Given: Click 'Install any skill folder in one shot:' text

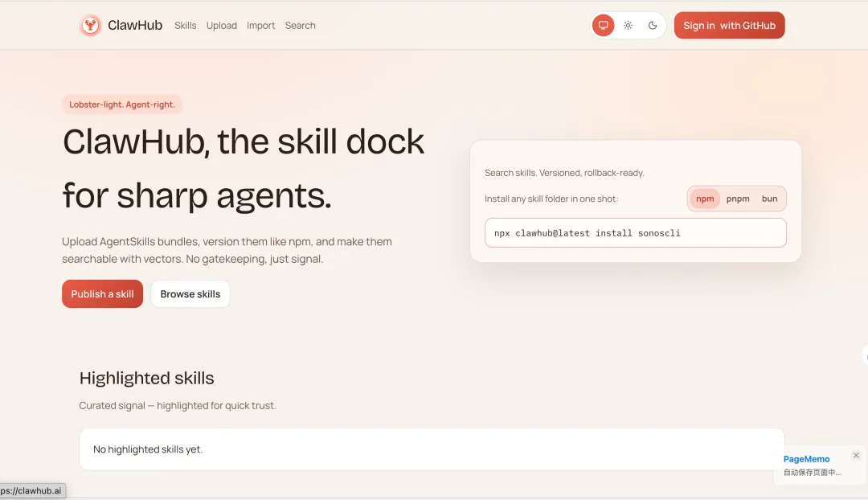Looking at the screenshot, I should click(x=551, y=199).
